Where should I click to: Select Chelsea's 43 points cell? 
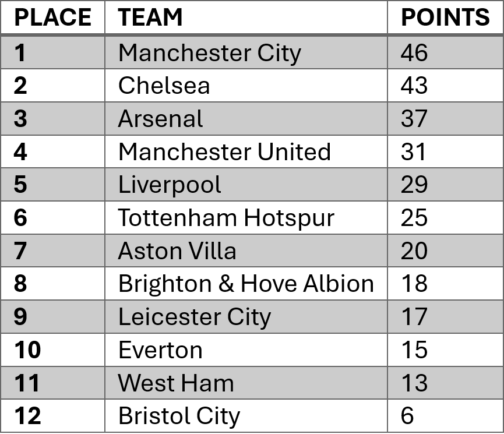click(x=414, y=86)
